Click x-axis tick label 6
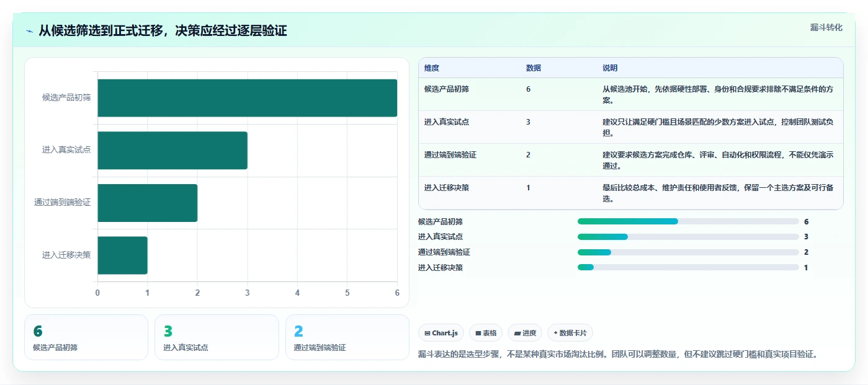The image size is (868, 385). pos(397,293)
